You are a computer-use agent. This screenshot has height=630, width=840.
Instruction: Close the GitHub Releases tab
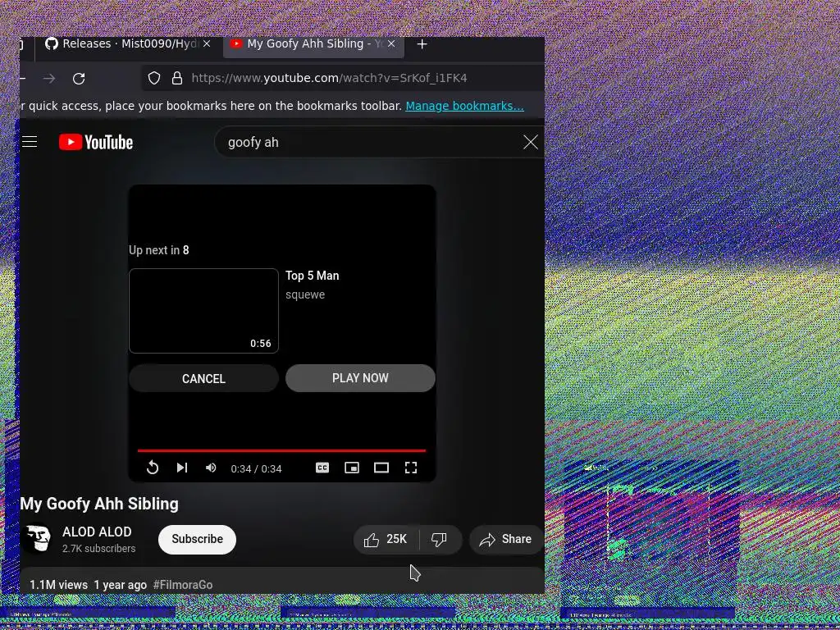coord(207,44)
